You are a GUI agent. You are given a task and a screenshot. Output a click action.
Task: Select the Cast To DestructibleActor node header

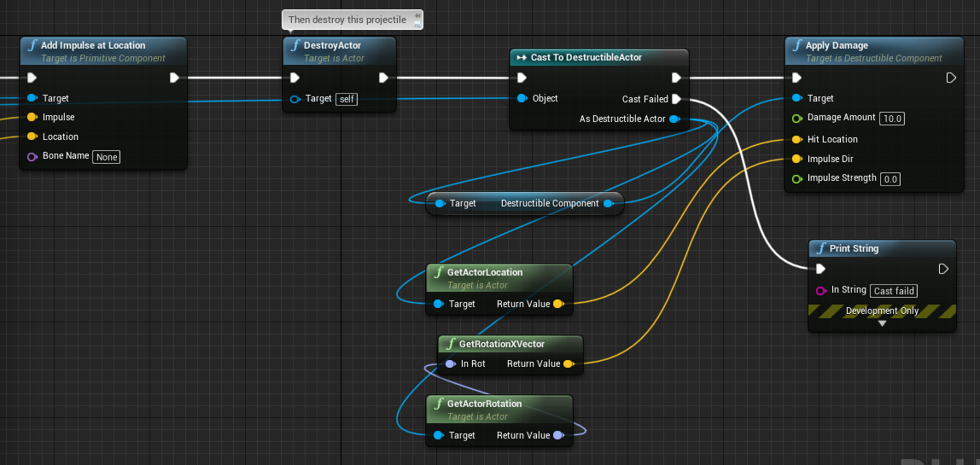click(x=598, y=57)
